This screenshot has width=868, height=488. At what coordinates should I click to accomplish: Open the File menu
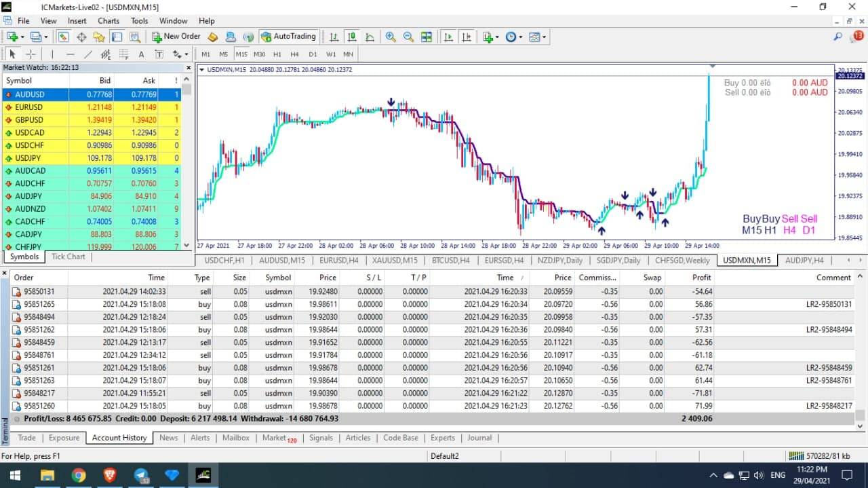point(23,21)
